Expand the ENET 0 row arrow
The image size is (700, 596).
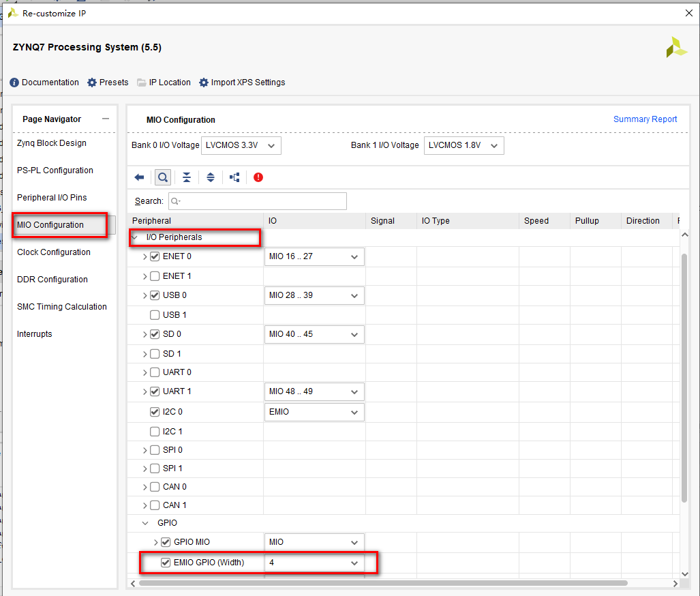click(x=144, y=257)
